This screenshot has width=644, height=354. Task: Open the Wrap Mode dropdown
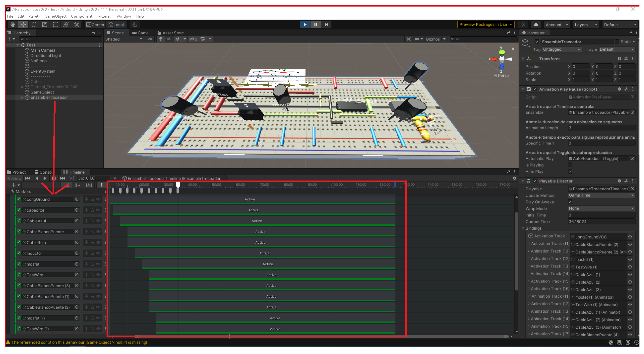601,208
